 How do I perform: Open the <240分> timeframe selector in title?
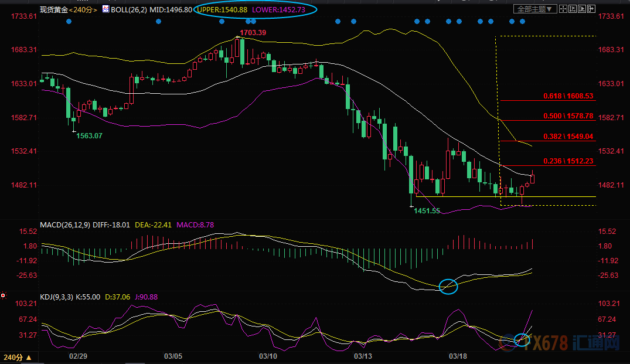pos(84,9)
